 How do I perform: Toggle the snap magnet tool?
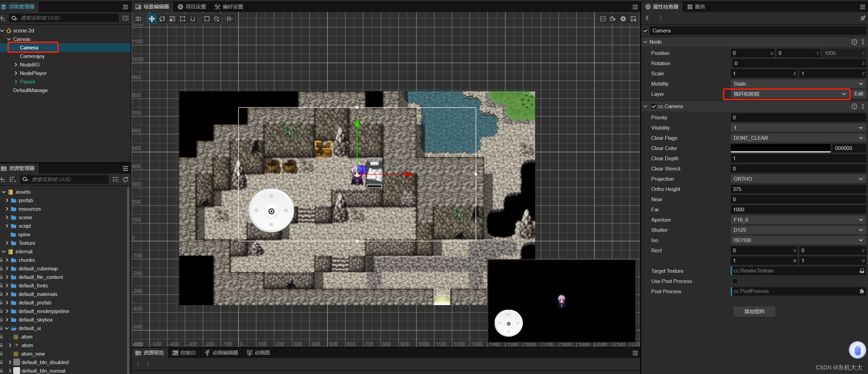pos(193,19)
